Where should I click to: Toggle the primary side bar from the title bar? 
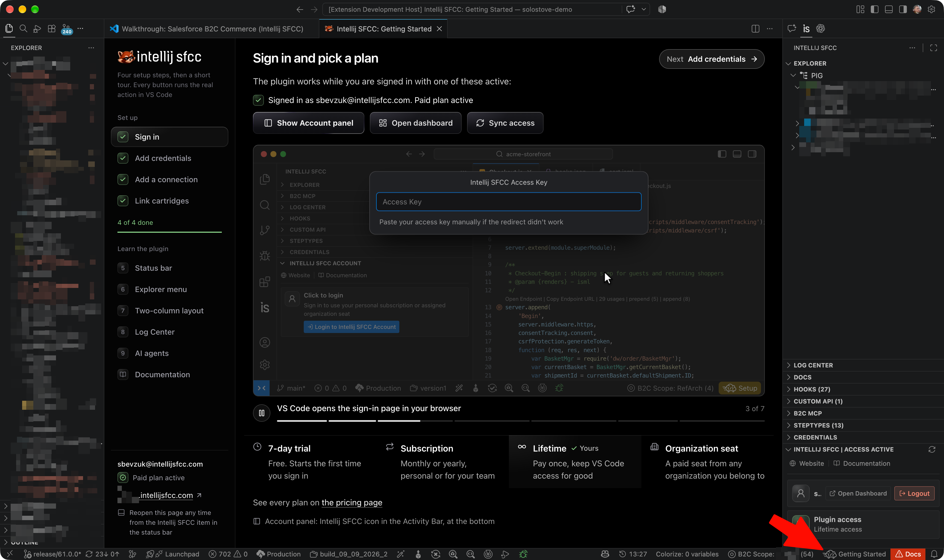tap(874, 10)
